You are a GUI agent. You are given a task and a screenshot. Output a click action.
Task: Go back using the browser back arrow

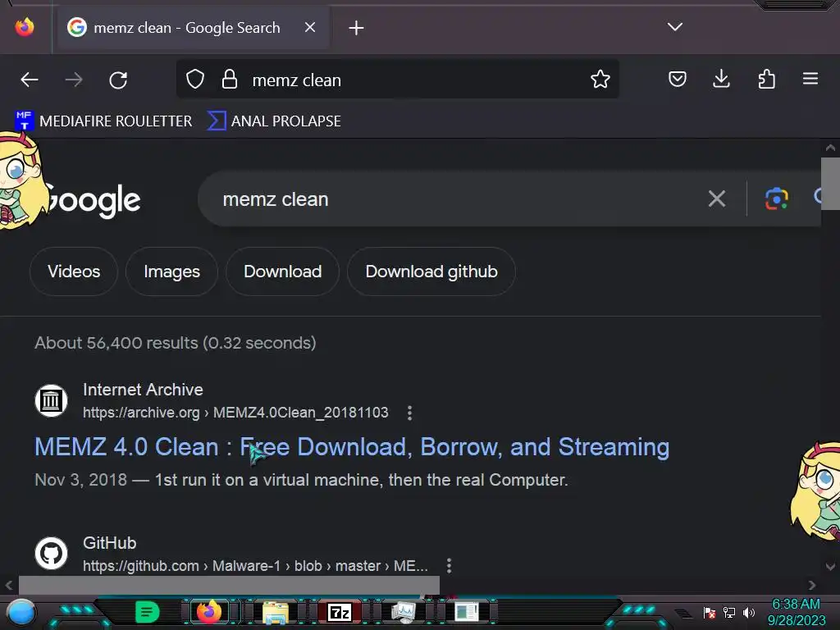pyautogui.click(x=29, y=80)
